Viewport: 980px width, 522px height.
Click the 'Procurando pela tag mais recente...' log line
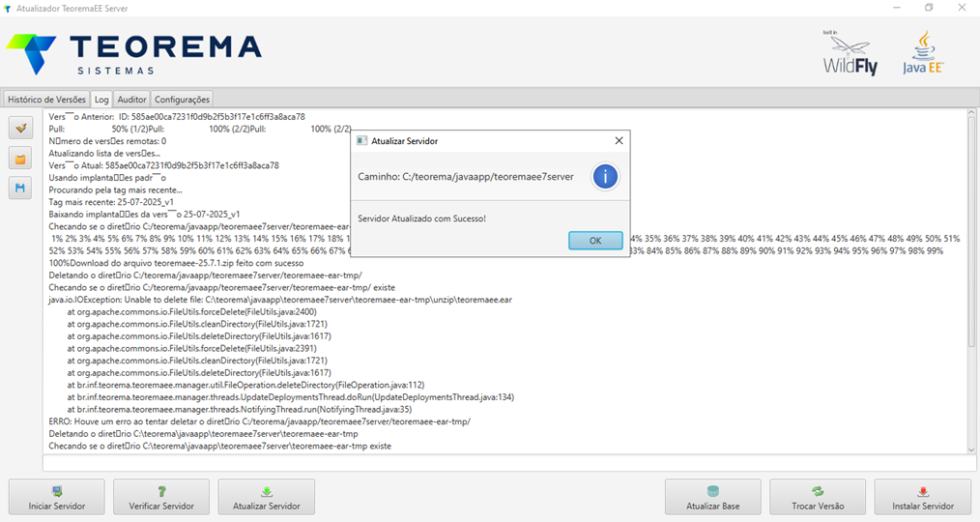(116, 190)
